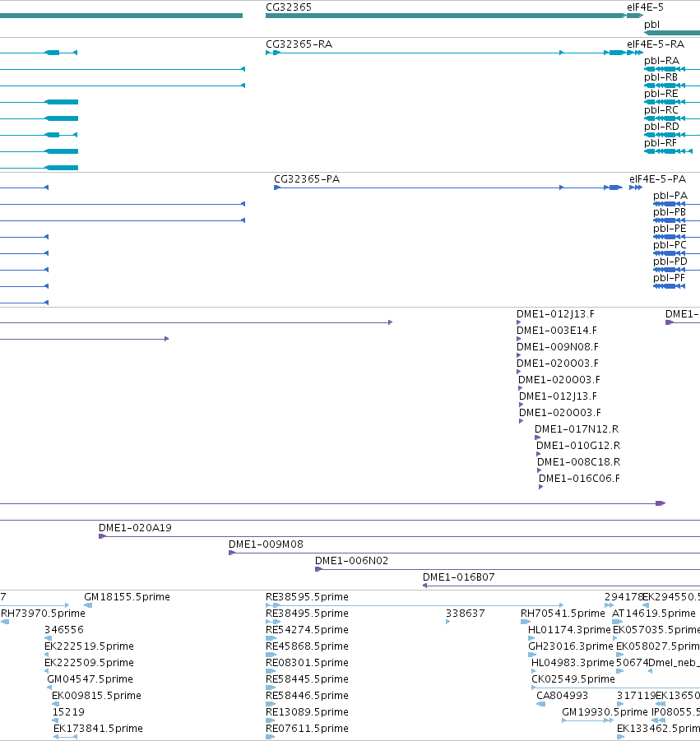Image resolution: width=700 pixels, height=741 pixels.
Task: Open the CK02549.5prime EST label
Action: (573, 679)
